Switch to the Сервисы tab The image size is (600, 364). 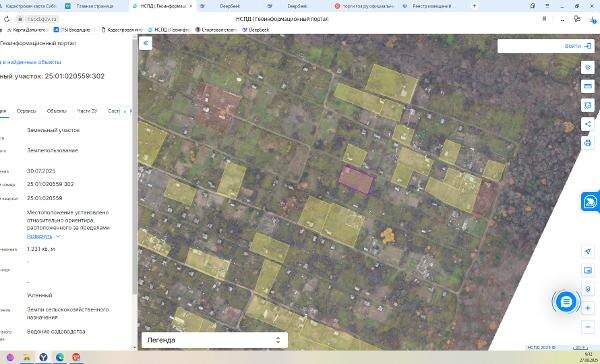[x=26, y=111]
